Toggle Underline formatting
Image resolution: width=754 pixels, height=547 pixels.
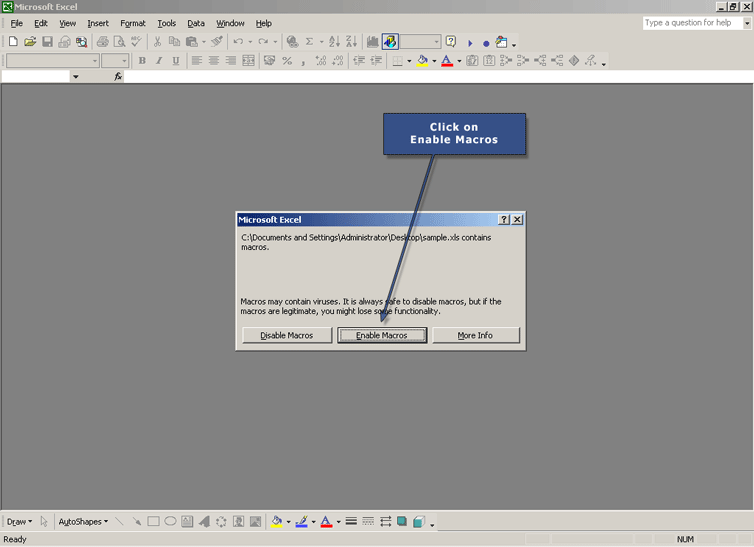176,61
